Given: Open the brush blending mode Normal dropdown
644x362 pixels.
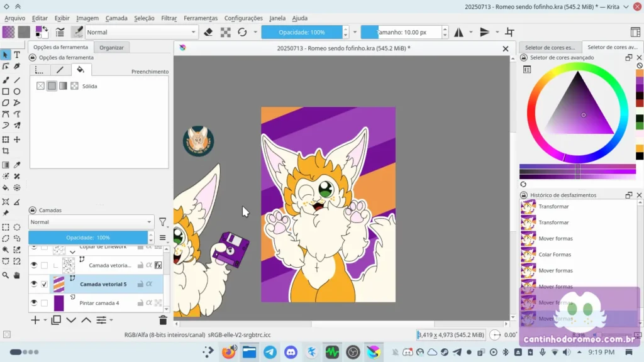Looking at the screenshot, I should [x=142, y=32].
